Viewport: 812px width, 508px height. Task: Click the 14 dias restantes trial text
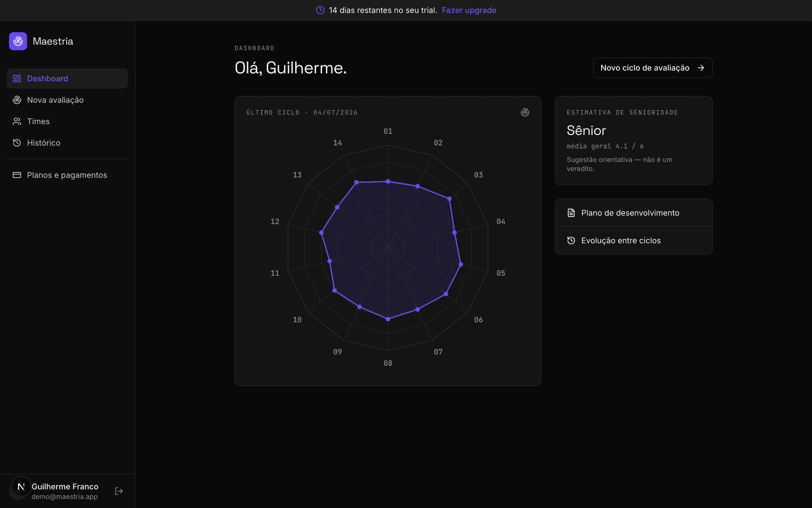[x=383, y=10]
